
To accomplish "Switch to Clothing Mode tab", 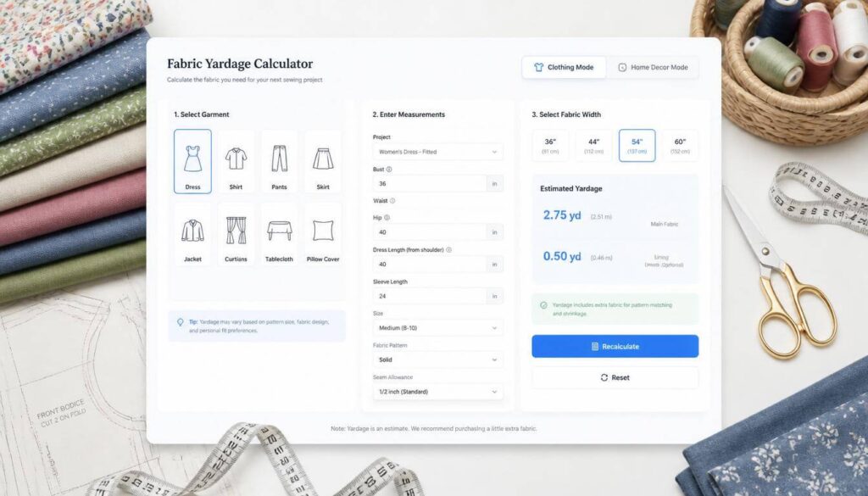I will click(564, 67).
